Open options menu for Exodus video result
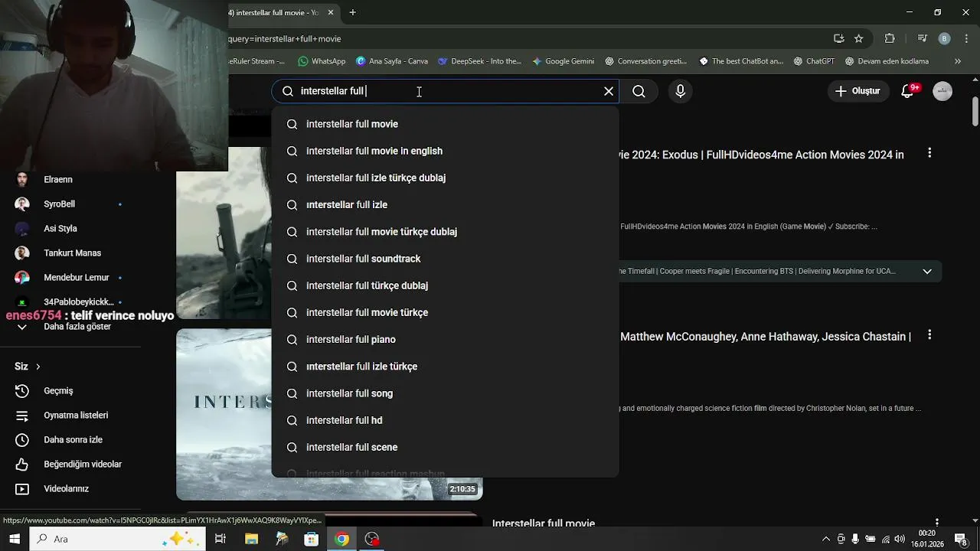The image size is (980, 551). [929, 153]
